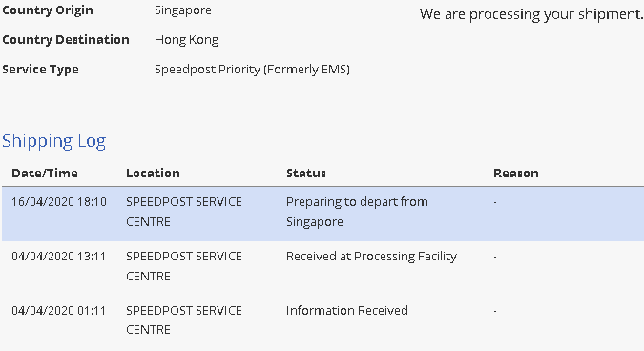This screenshot has height=351, width=644.
Task: Click Preparing to depart from Singapore status
Action: point(357,212)
